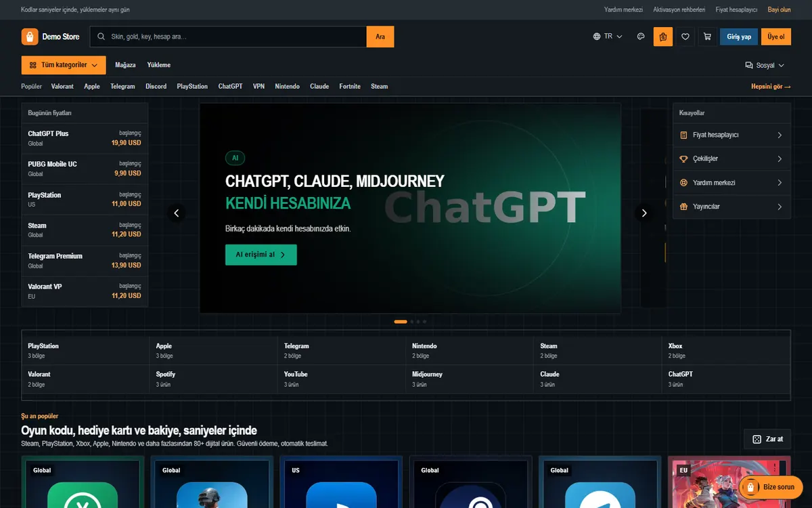Image resolution: width=812 pixels, height=508 pixels.
Task: Open ChatGPT Plus in today's prices
Action: pos(85,138)
